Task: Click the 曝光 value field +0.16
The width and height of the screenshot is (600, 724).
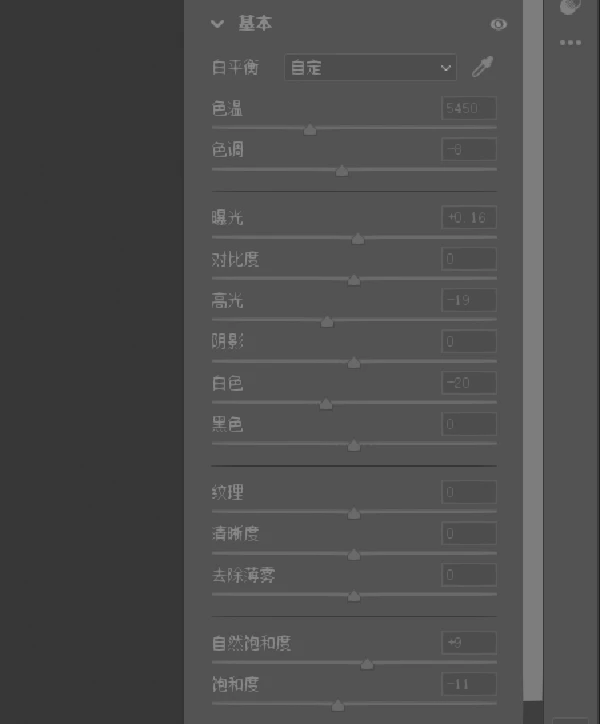Action: [x=469, y=217]
